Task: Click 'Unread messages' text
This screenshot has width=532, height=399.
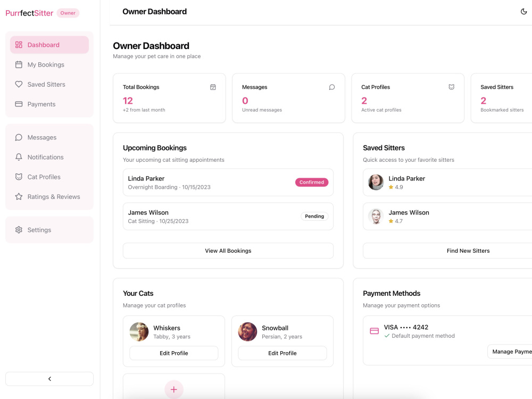Action: tap(262, 110)
